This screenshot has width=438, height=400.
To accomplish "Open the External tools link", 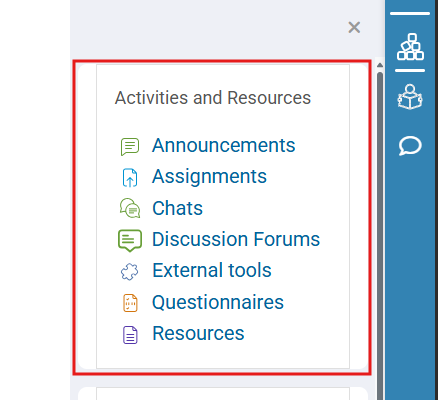I will coord(212,270).
